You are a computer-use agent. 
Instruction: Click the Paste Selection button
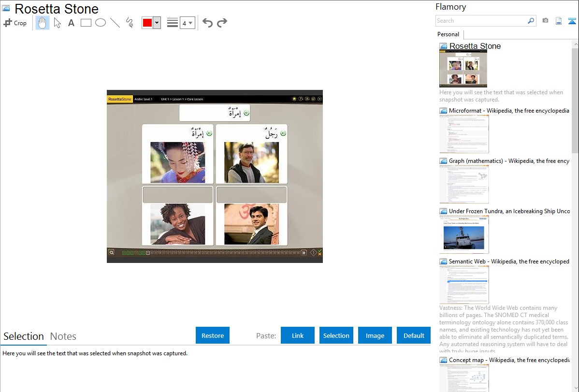(336, 335)
